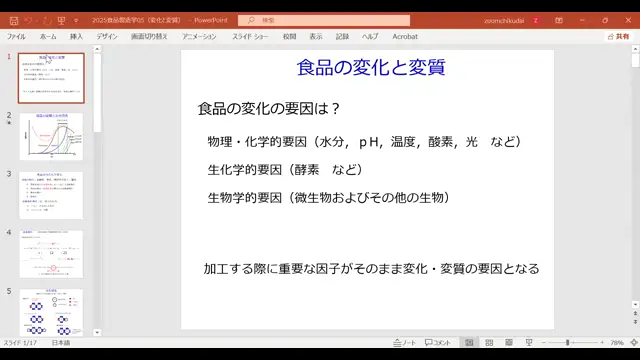The width and height of the screenshot is (640, 360).
Task: Click thumbnail pane scroll down arrow
Action: click(x=97, y=333)
